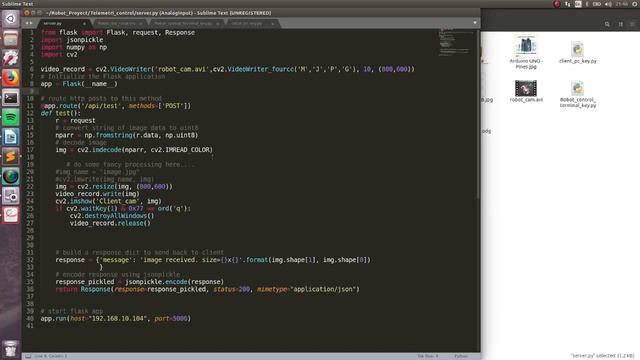Click the 'nparr = np.fromstring' line
Image resolution: width=640 pixels, height=360 pixels.
click(x=127, y=136)
